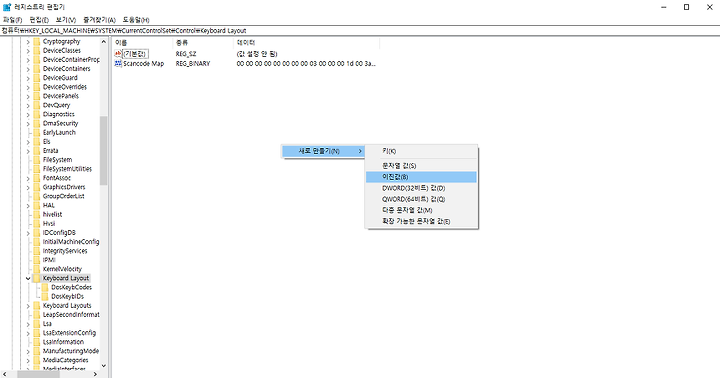Click the 이름 column header
The height and width of the screenshot is (378, 720).
click(x=142, y=42)
